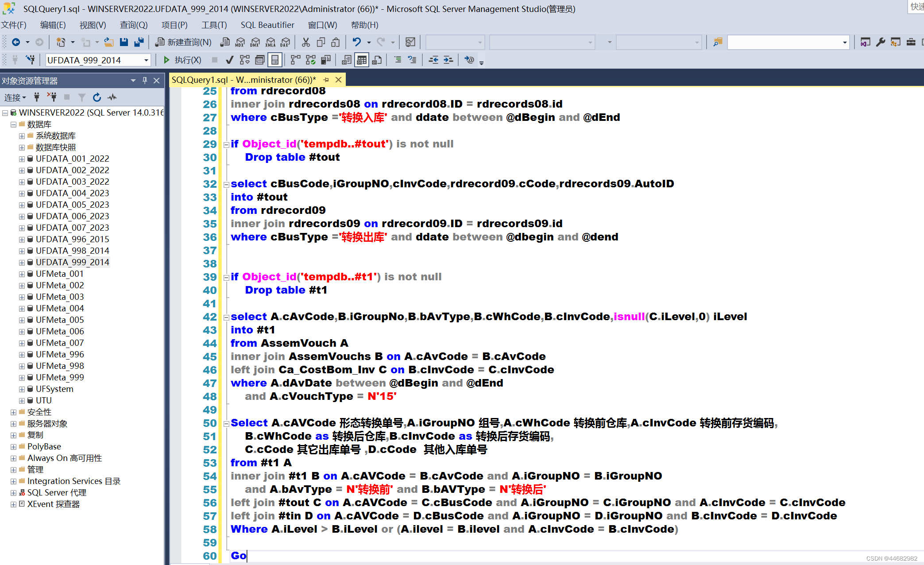Parse the query with the checkmark icon

click(x=229, y=60)
